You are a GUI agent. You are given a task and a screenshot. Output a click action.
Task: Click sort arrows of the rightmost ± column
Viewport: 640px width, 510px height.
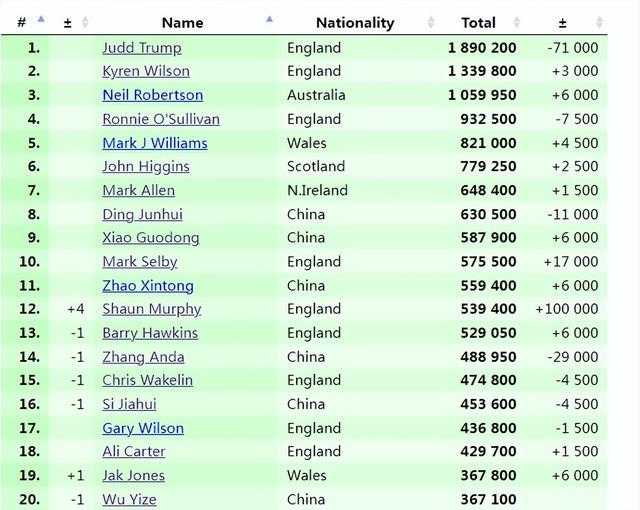coord(600,22)
